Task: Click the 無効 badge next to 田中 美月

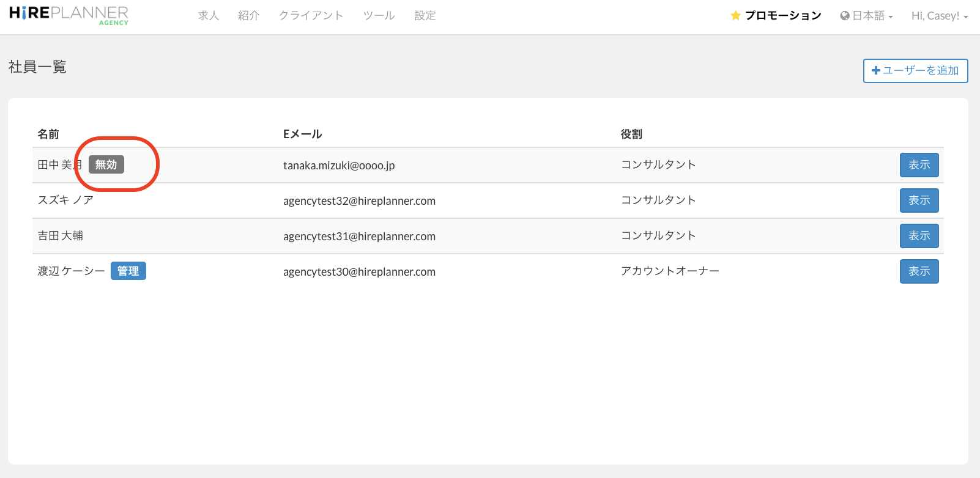Action: coord(106,164)
